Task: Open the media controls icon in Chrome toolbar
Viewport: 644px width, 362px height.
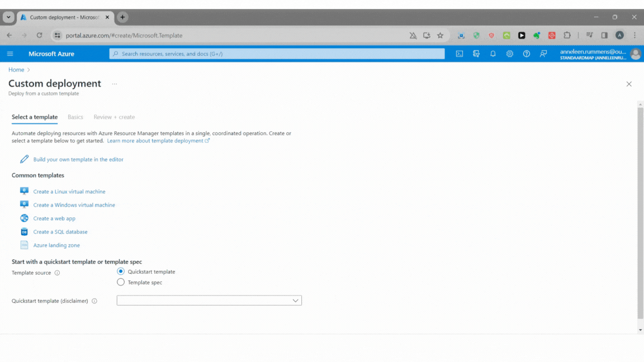Action: 589,35
